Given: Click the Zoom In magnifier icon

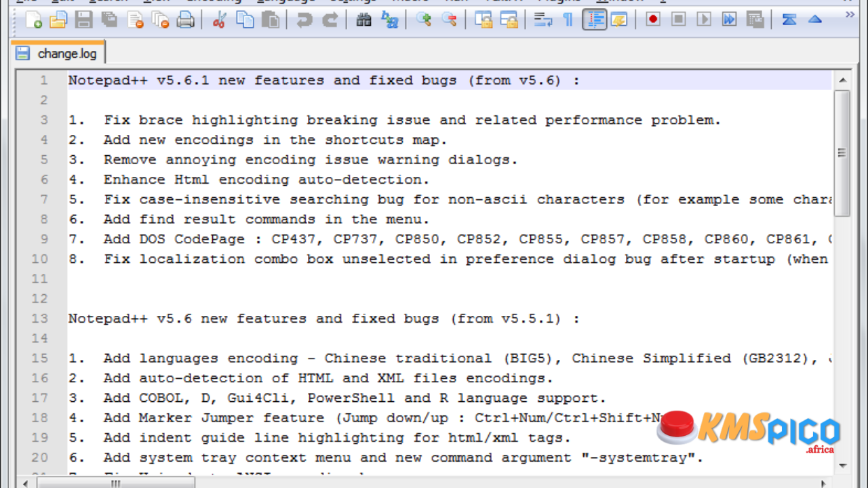Looking at the screenshot, I should point(424,20).
